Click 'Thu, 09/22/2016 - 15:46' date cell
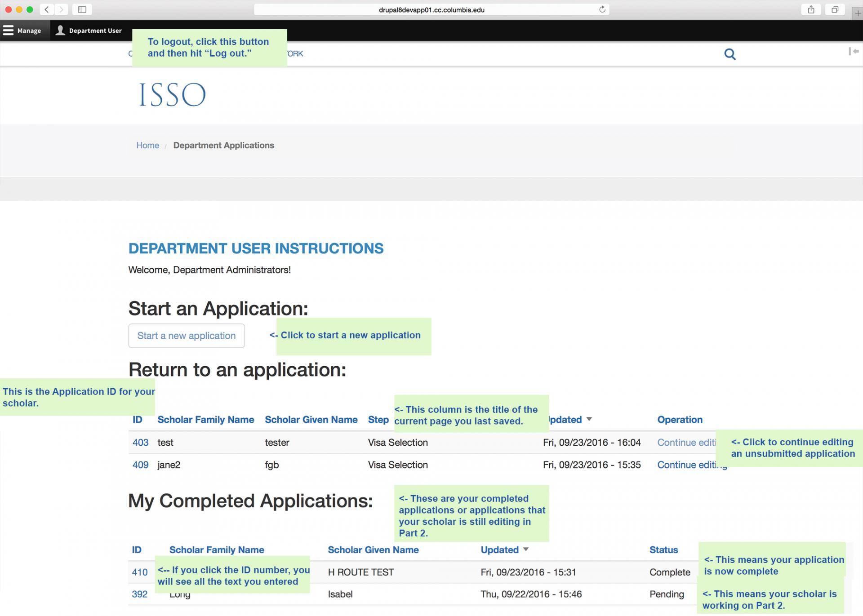The width and height of the screenshot is (863, 616). point(531,594)
